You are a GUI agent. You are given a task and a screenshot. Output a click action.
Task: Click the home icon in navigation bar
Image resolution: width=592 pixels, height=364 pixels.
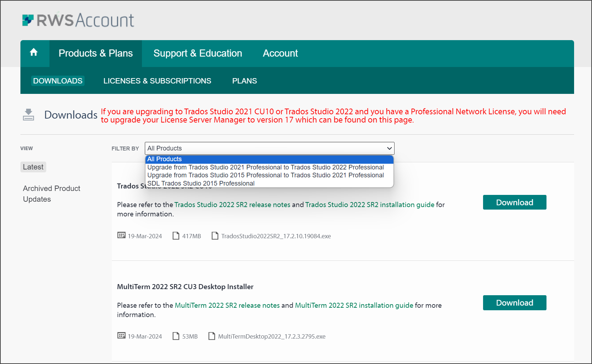coord(34,53)
